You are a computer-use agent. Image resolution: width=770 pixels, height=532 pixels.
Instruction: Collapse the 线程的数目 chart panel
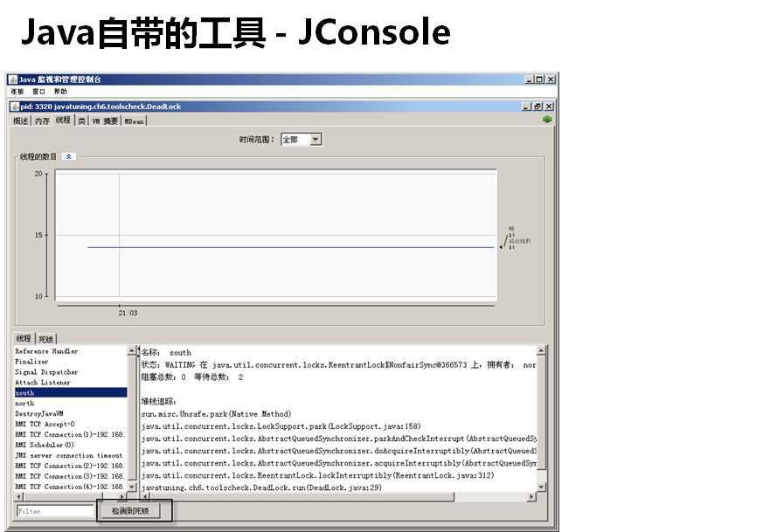click(69, 156)
